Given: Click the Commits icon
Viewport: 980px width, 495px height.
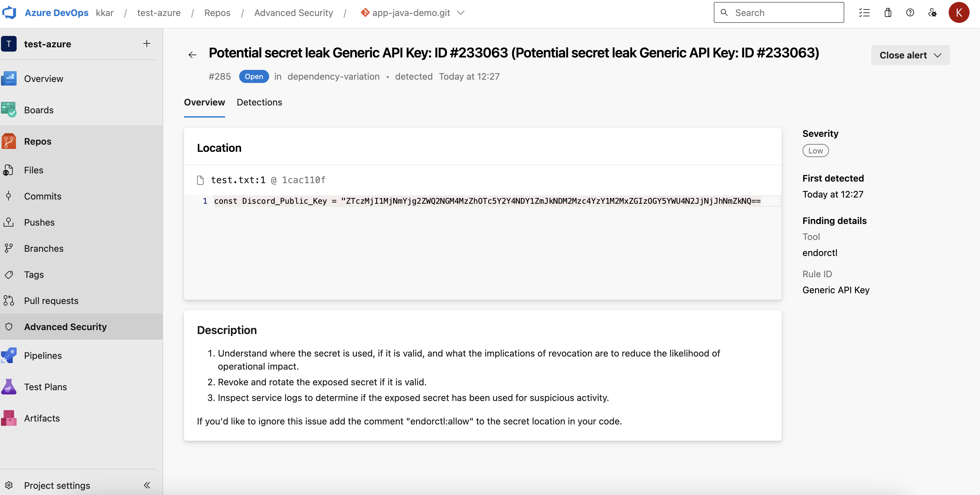Looking at the screenshot, I should [9, 196].
